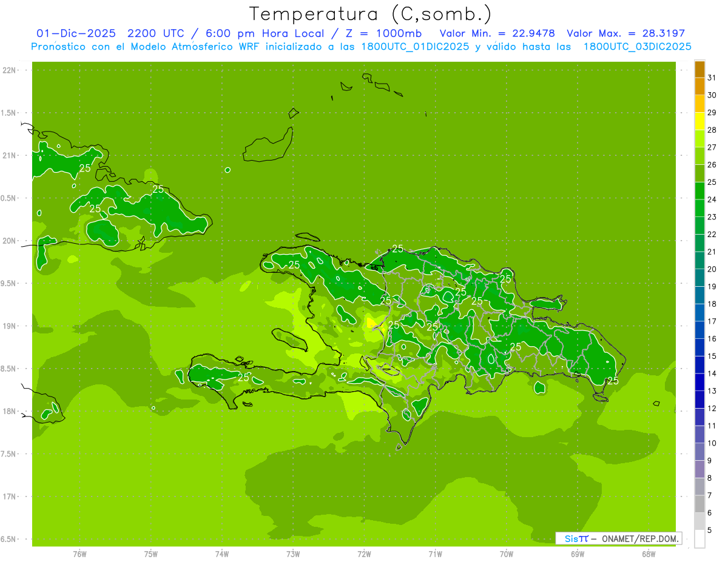Viewport: 728px width, 562px height.
Task: Click the title 'Temperatura (C,somb.)'
Action: pos(371,14)
